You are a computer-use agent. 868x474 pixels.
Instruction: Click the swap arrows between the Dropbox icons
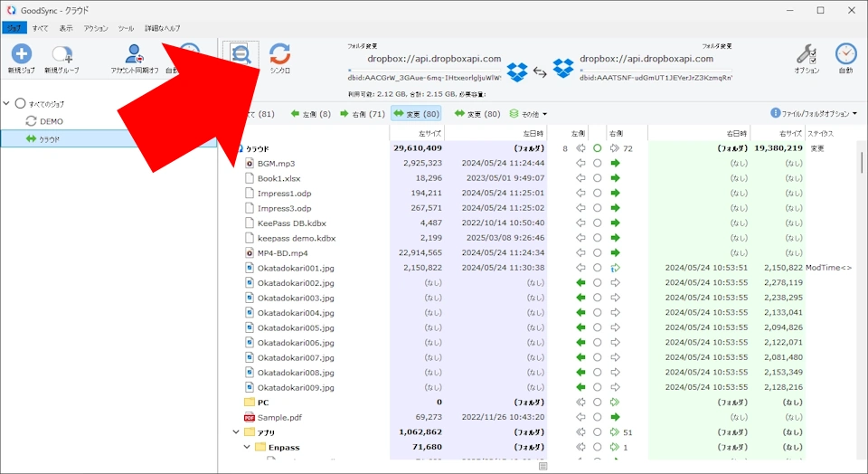540,72
